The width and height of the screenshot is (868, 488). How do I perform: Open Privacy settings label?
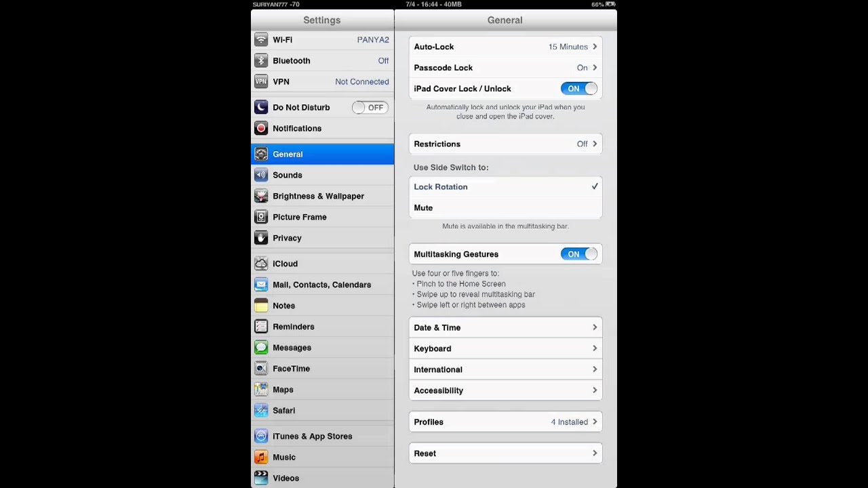(x=287, y=239)
